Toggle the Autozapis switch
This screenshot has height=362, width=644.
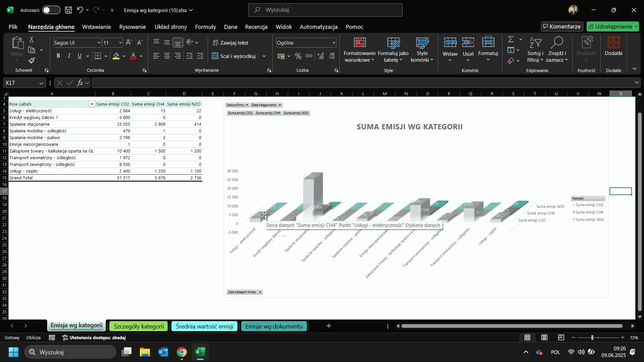tap(51, 10)
